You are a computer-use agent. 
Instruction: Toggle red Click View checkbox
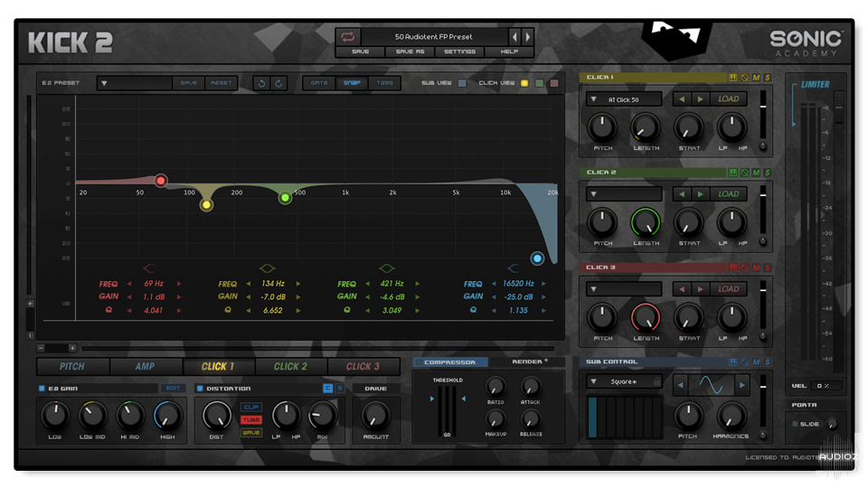[x=554, y=83]
